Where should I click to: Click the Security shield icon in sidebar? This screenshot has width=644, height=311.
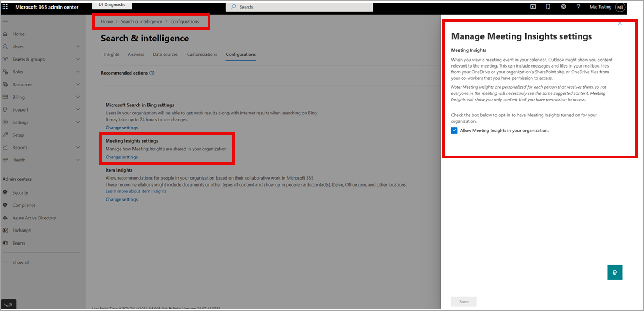(5, 192)
